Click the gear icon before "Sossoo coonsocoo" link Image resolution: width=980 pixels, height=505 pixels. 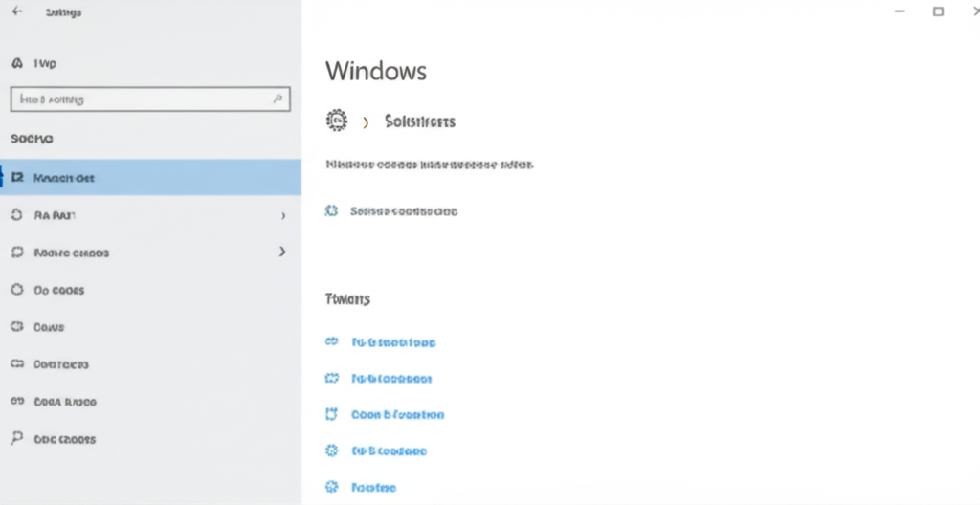331,210
